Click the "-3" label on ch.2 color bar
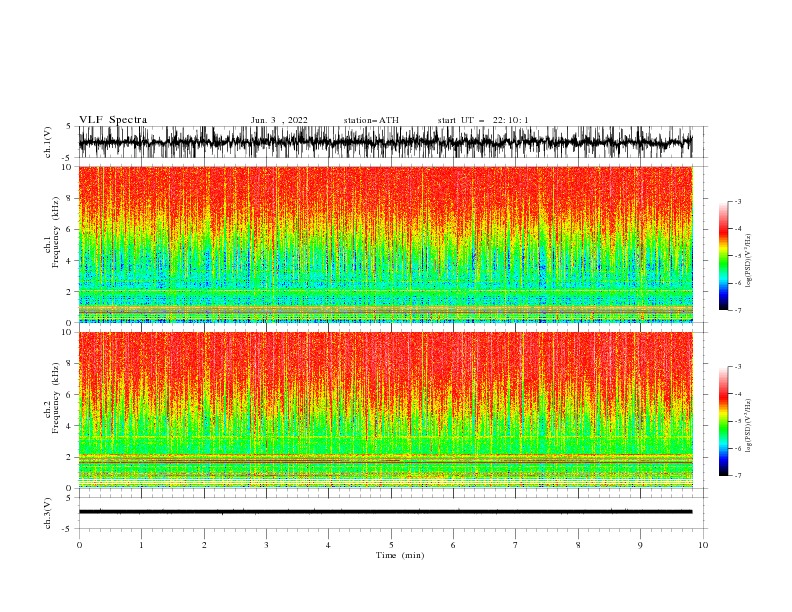 (738, 367)
